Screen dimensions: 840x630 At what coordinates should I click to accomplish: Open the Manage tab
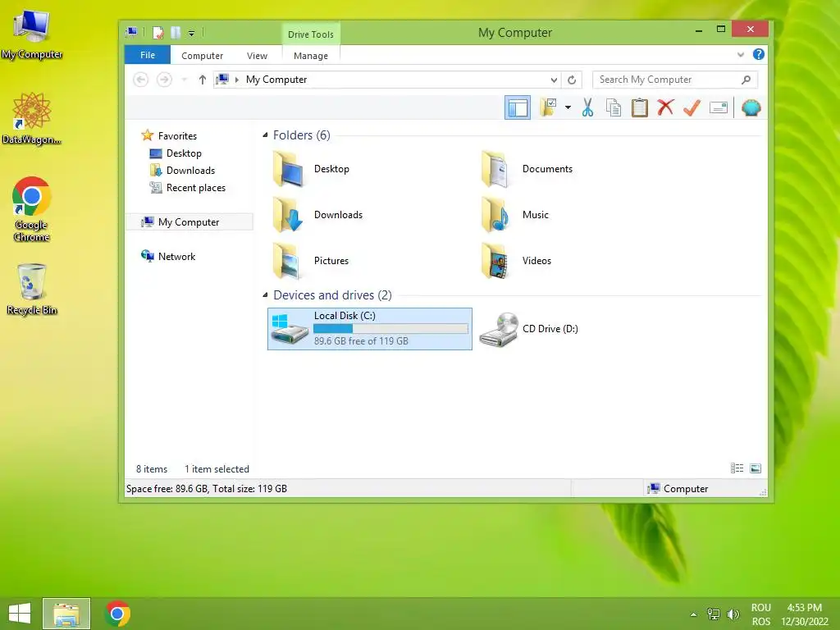311,56
